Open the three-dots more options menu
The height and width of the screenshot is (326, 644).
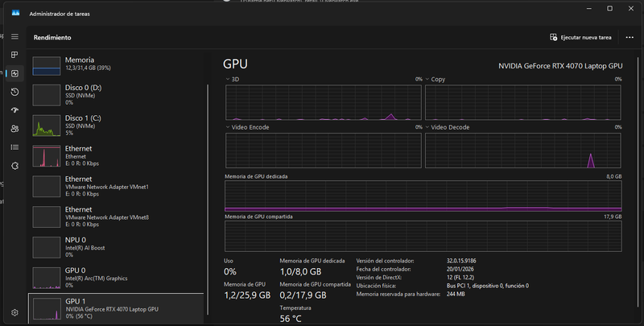(x=630, y=37)
